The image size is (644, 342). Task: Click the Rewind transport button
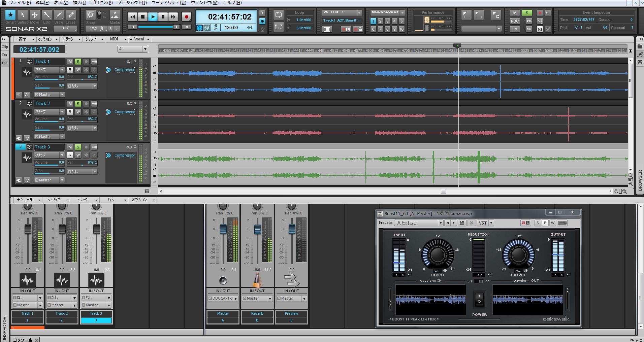point(133,17)
